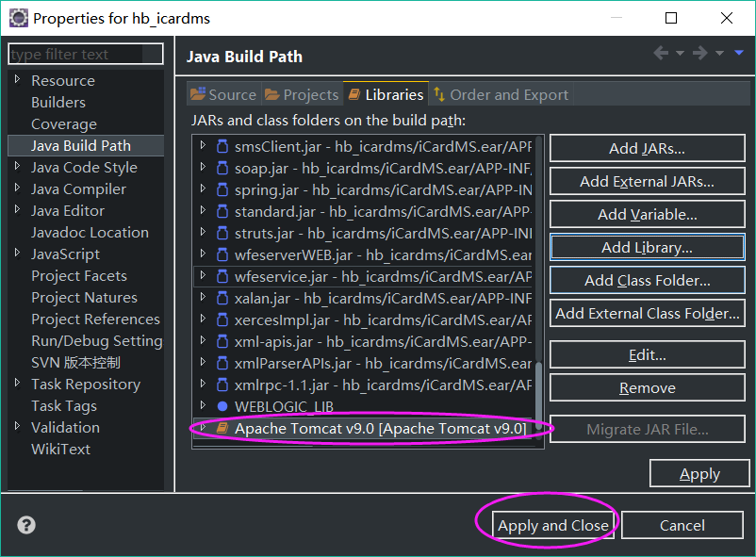Click the jar icon beside standard.jar
This screenshot has width=756, height=557.
(222, 211)
